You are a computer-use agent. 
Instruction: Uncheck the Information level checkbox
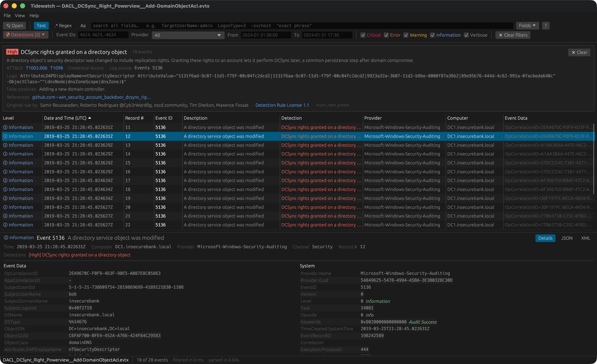pos(433,35)
